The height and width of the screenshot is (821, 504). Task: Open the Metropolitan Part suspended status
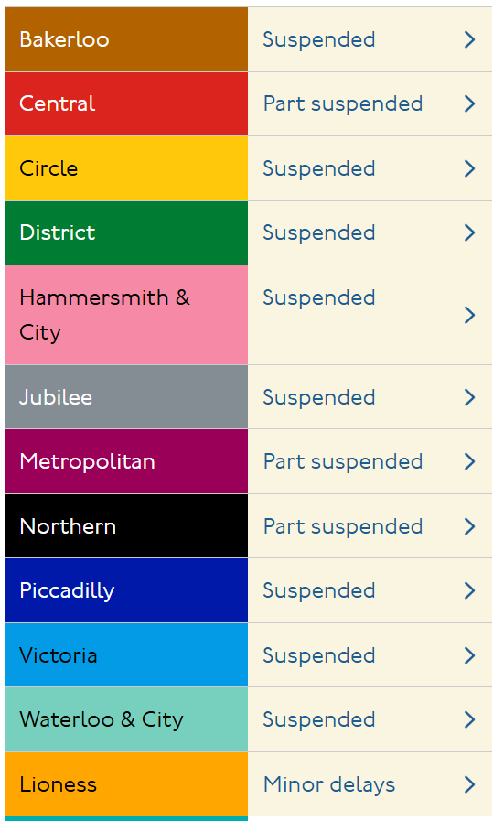point(343,462)
